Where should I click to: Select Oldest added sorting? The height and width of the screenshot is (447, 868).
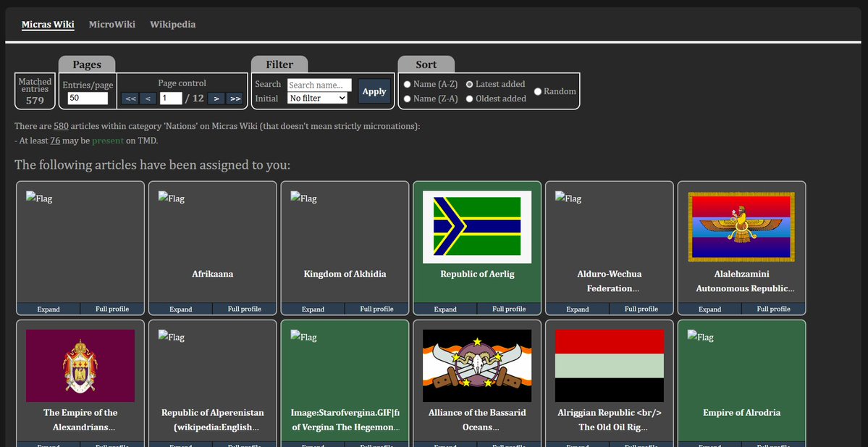(470, 99)
